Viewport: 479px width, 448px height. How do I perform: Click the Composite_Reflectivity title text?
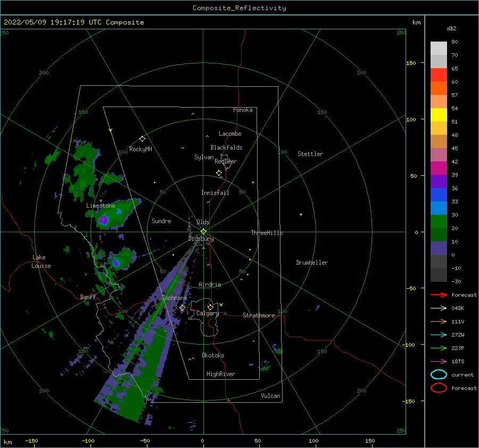(240, 8)
